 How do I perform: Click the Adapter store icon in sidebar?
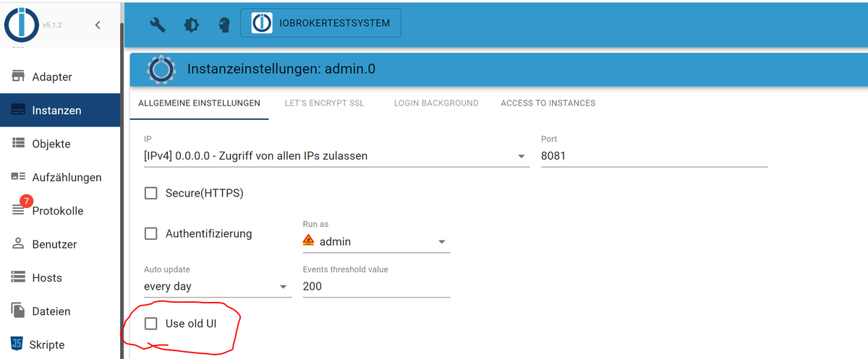(x=18, y=77)
